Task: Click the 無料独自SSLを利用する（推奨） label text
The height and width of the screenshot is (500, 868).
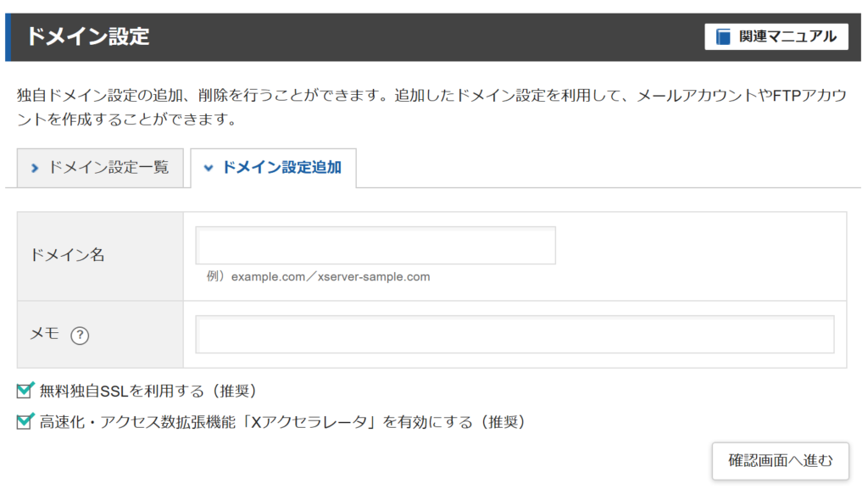Action: (147, 391)
